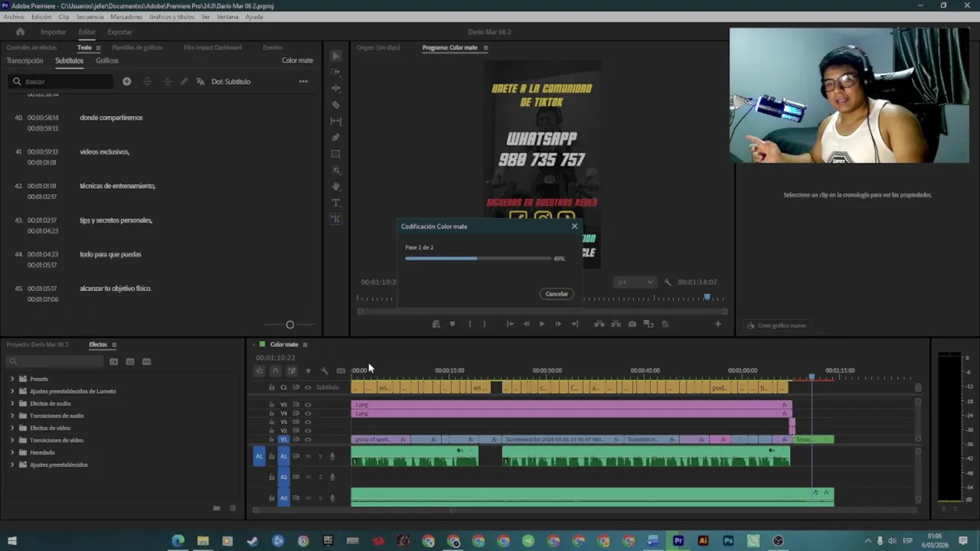Adjust the Text panel zoom slider handle
Screen dimensions: 980x551
[x=289, y=324]
